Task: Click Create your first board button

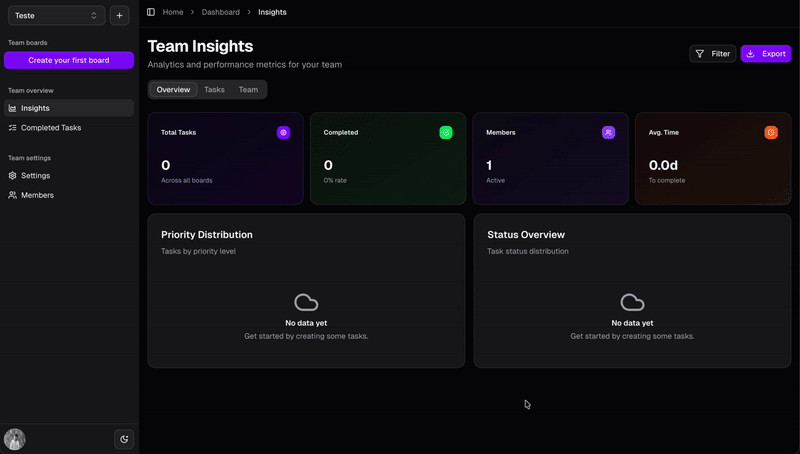Action: tap(69, 60)
